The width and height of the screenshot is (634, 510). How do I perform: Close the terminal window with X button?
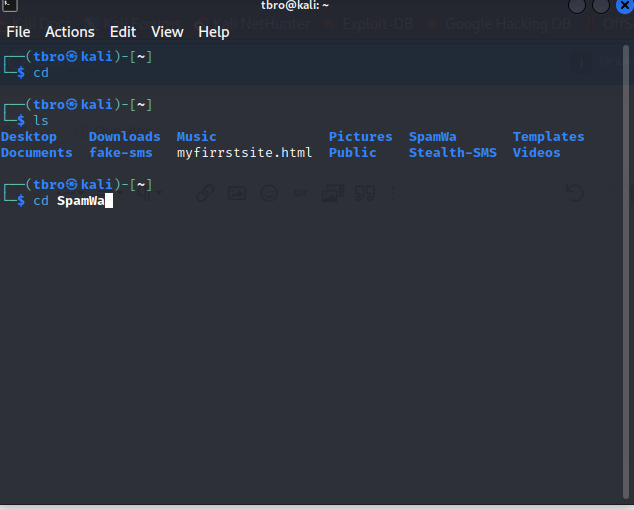click(625, 6)
